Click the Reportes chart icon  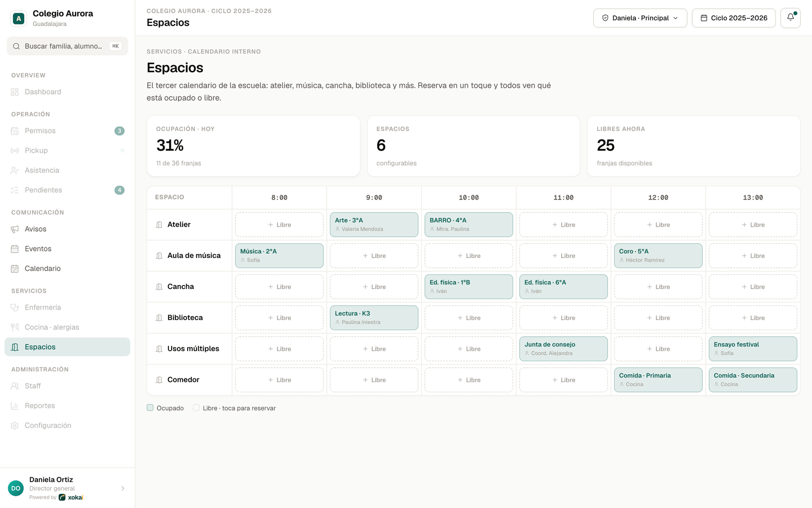(15, 405)
